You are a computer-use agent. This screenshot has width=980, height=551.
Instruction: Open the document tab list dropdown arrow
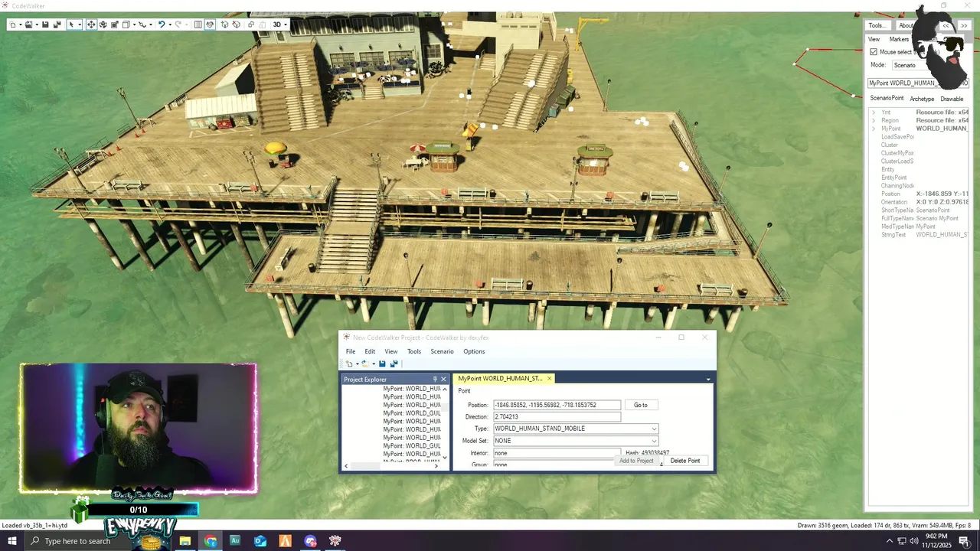point(708,379)
